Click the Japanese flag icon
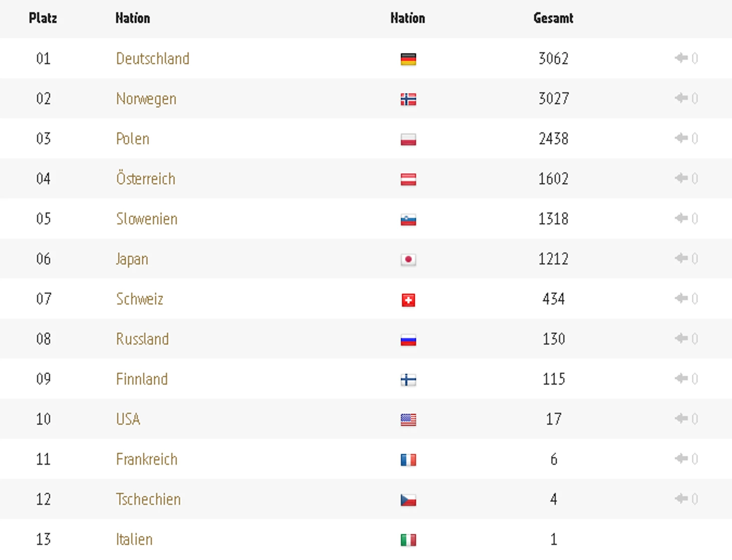This screenshot has width=732, height=560. tap(408, 259)
